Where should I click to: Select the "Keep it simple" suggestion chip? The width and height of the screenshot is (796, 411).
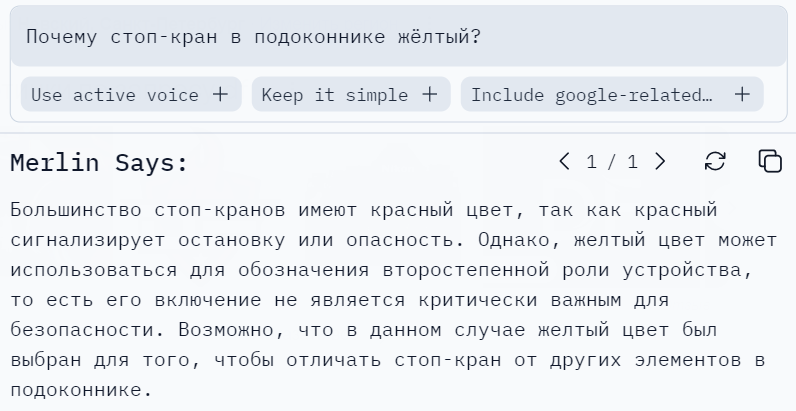[335, 95]
